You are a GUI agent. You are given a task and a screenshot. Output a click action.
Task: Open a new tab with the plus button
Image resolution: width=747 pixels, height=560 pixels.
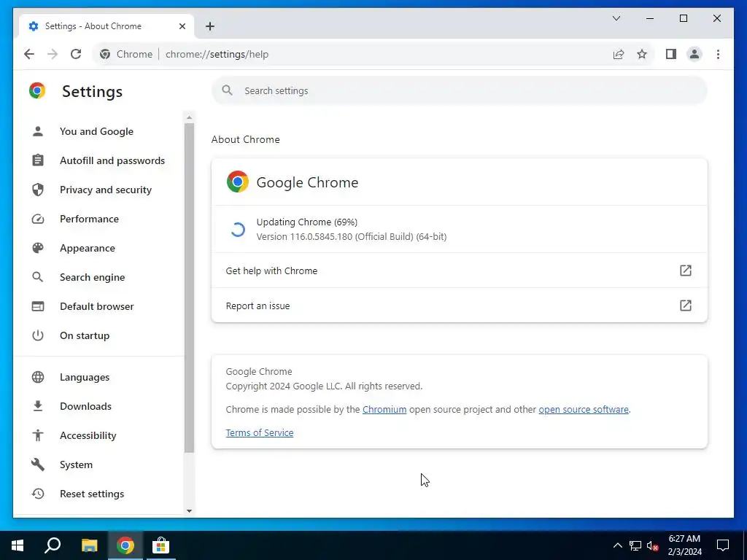pos(210,26)
